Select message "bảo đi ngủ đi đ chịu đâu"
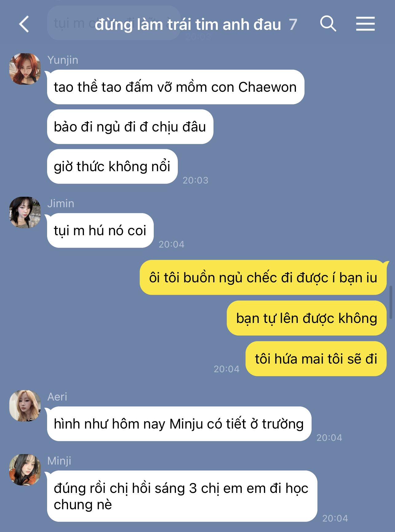 tap(130, 127)
